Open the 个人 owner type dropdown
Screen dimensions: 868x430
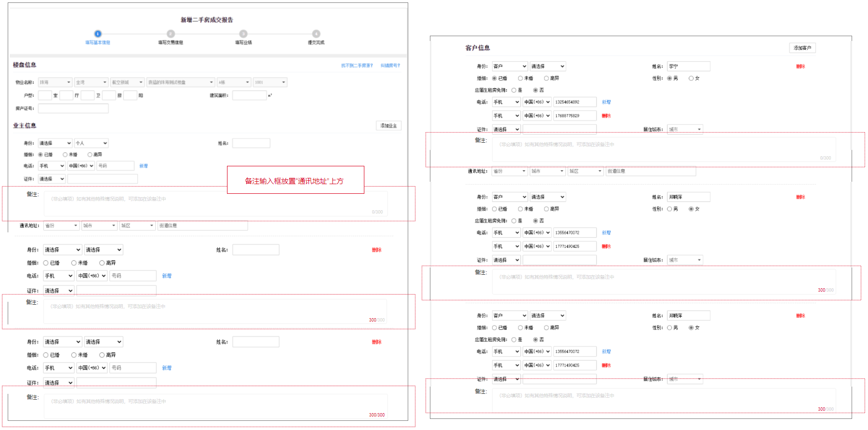92,143
